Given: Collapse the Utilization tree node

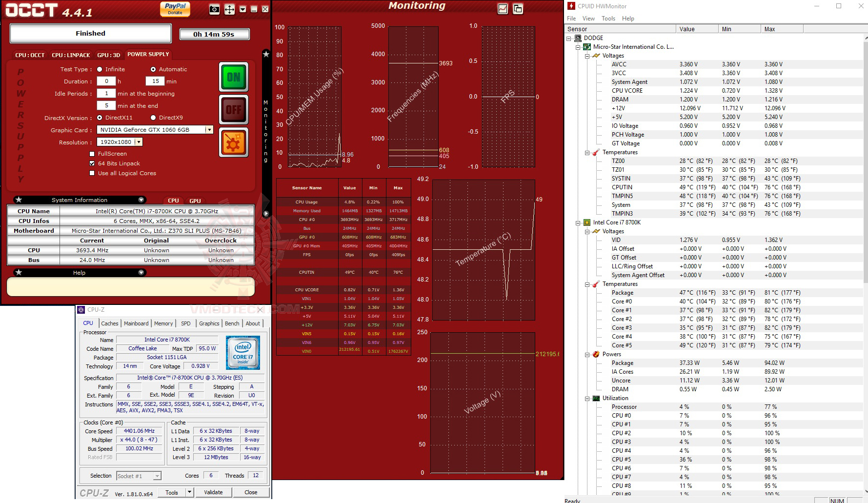Looking at the screenshot, I should pyautogui.click(x=587, y=398).
